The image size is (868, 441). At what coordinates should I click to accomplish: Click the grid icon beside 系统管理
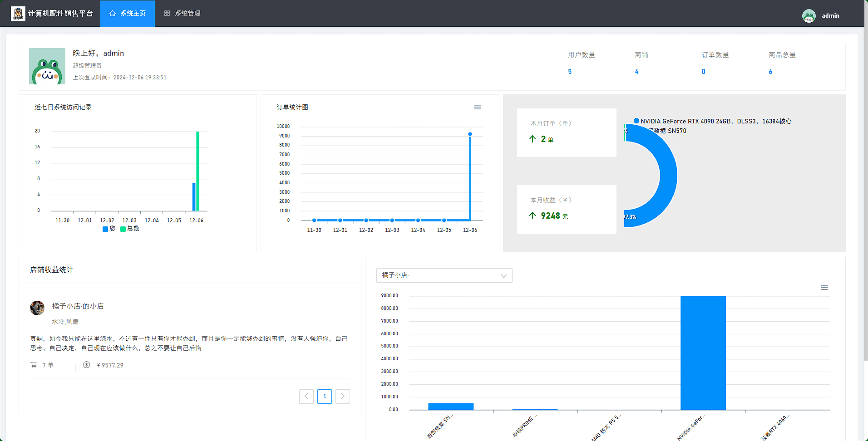coord(167,14)
